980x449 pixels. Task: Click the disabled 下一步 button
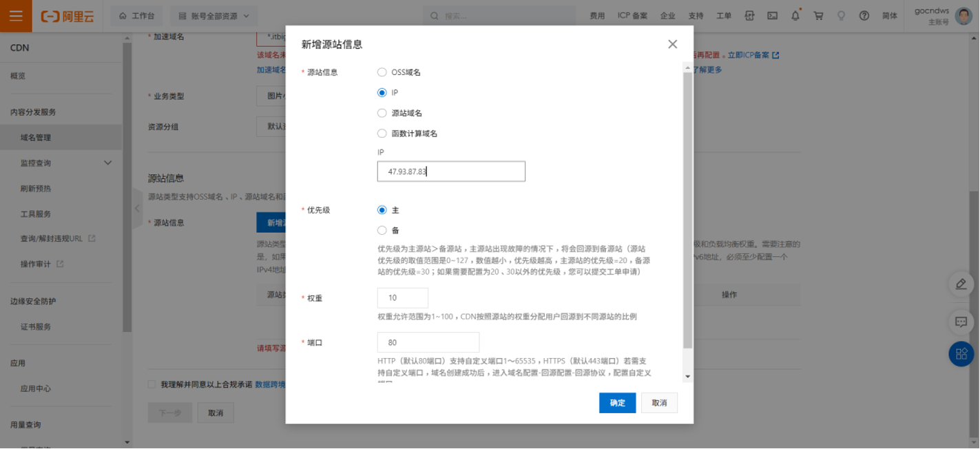[x=170, y=413]
